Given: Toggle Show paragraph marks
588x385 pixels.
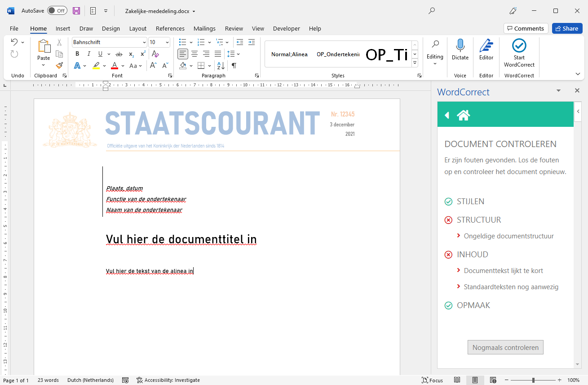Looking at the screenshot, I should 234,66.
